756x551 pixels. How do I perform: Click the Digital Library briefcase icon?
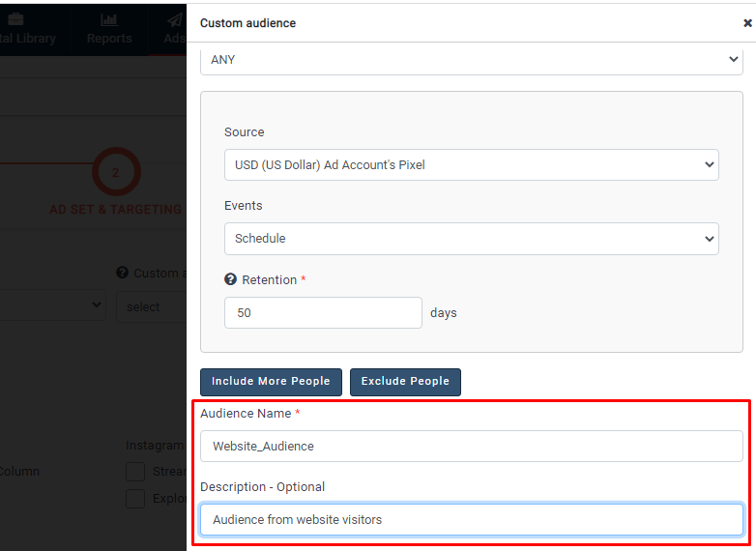coord(16,19)
